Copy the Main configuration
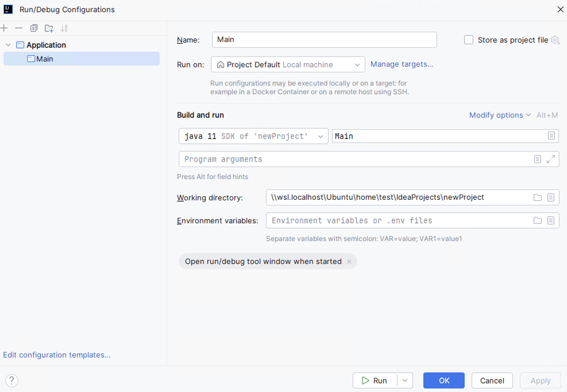567x392 pixels. pos(34,28)
